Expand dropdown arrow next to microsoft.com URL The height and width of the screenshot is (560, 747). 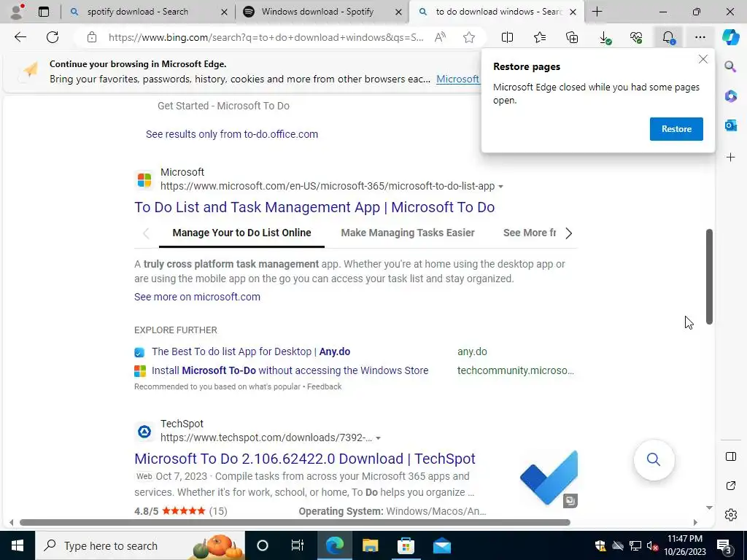point(500,187)
